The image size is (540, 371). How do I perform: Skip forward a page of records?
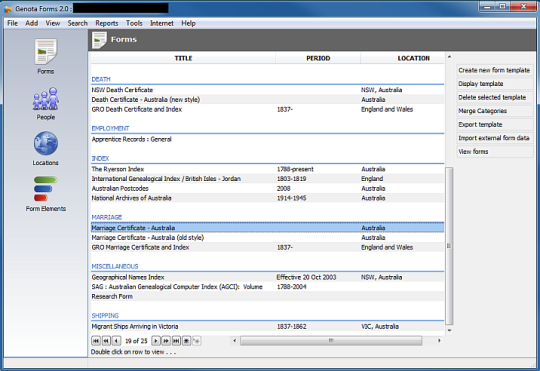coord(166,341)
